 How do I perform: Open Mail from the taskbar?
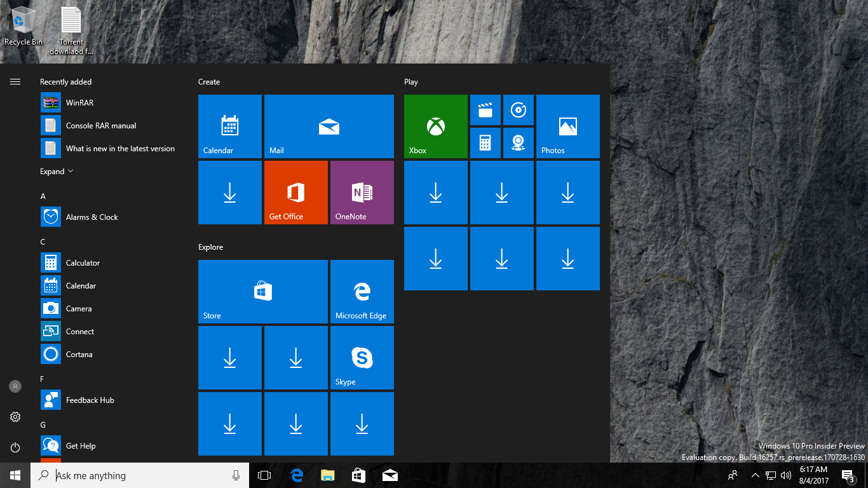(390, 475)
